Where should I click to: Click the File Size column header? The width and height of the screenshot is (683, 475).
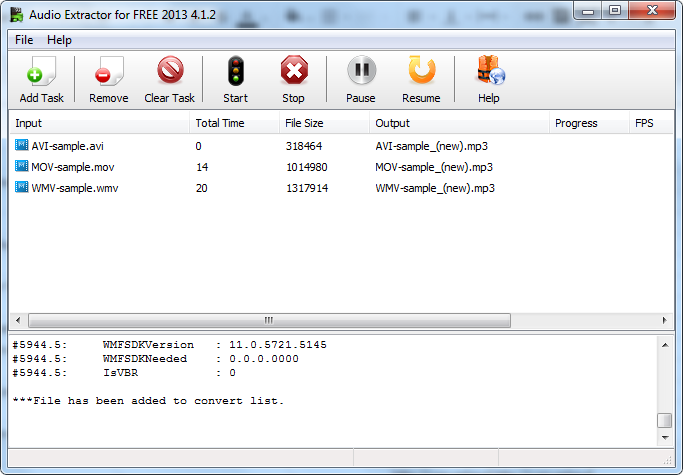324,123
